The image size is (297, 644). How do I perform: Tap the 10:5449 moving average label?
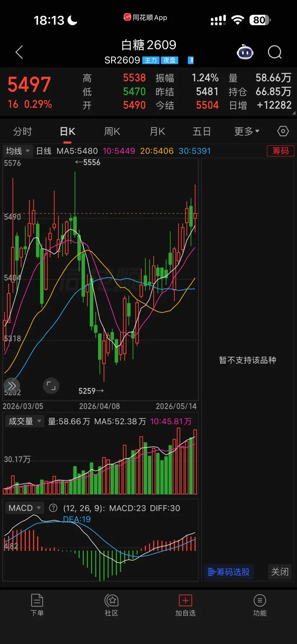pos(119,151)
